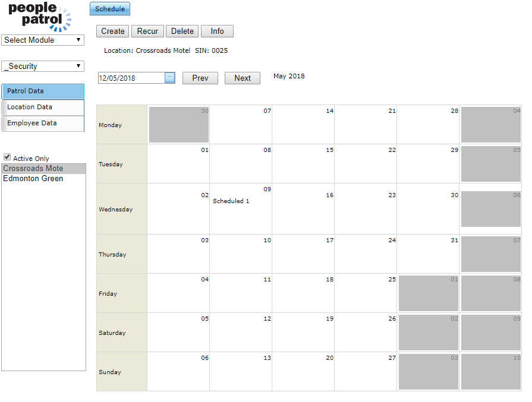Click the People Patrol logo

pos(39,17)
